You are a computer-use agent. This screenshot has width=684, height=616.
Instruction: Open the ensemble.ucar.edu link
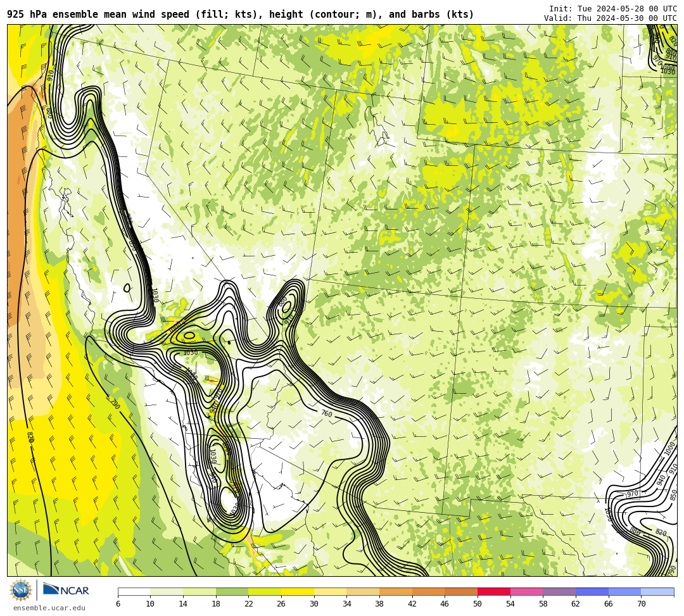(x=49, y=608)
